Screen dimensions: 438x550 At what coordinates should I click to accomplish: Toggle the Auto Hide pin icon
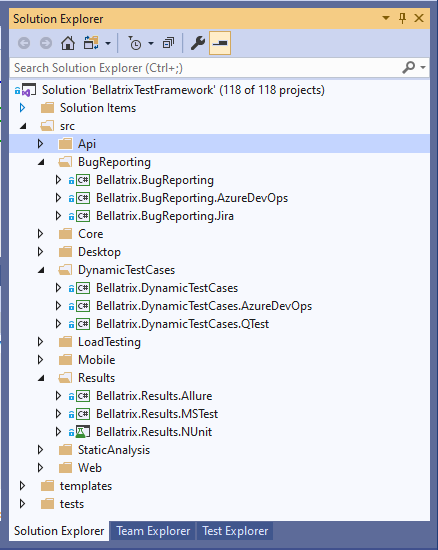click(x=403, y=18)
